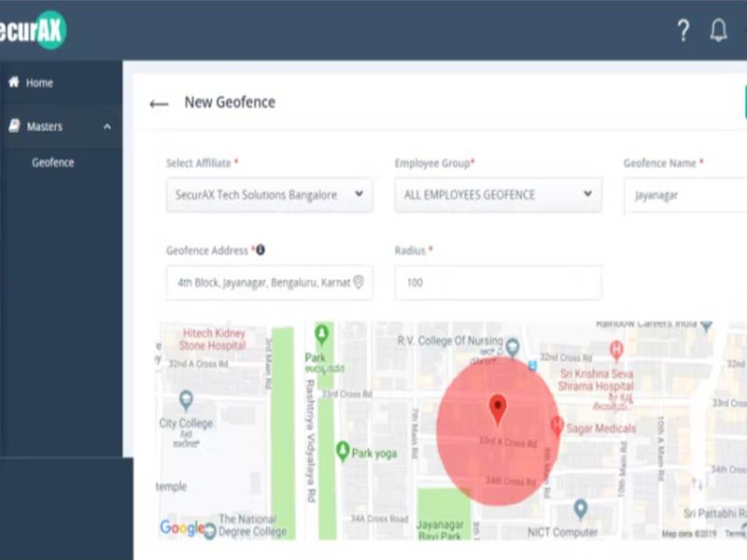Click the Sagar Medicals hospital marker

pos(557,425)
